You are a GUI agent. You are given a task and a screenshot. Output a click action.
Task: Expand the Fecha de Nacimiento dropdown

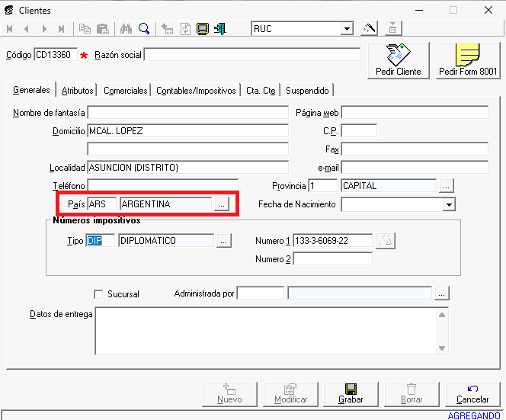point(448,205)
